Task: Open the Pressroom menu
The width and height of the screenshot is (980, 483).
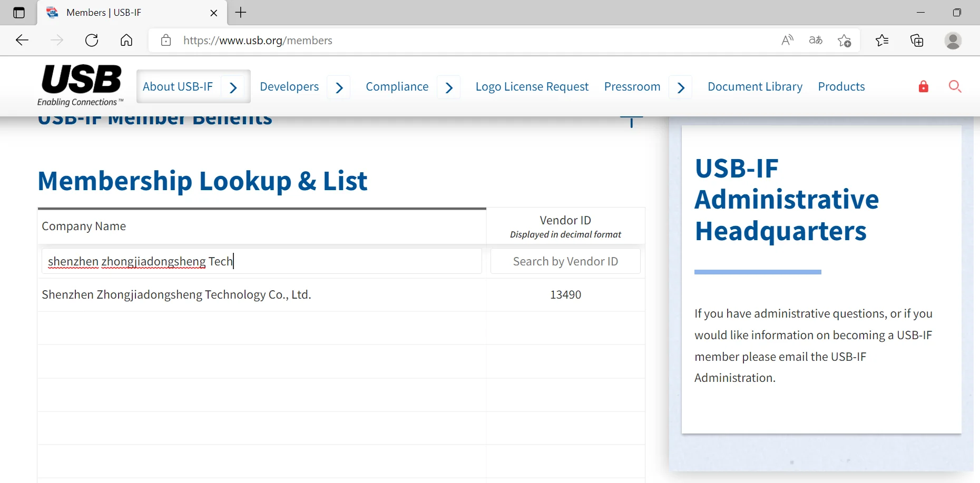Action: coord(632,86)
